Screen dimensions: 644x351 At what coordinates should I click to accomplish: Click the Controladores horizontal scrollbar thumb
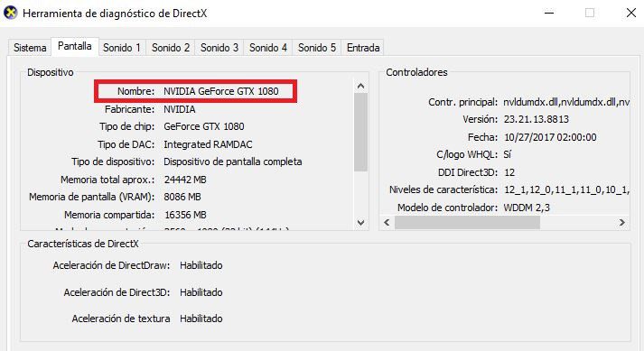pos(467,223)
